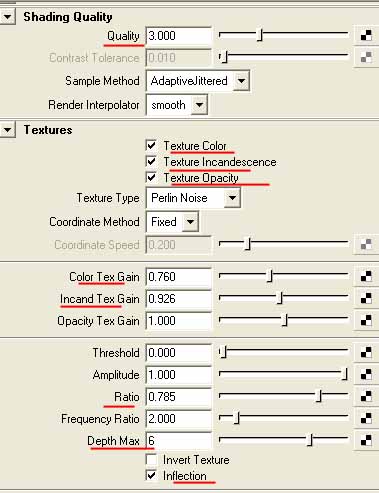Click the map-texture checker icon beside Quality
The width and height of the screenshot is (379, 493).
click(366, 36)
